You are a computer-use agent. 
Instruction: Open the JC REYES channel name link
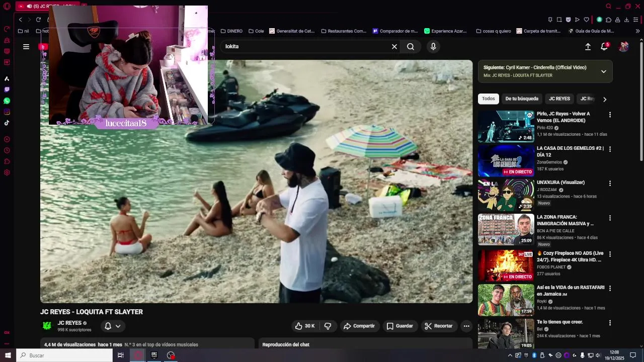pos(69,323)
